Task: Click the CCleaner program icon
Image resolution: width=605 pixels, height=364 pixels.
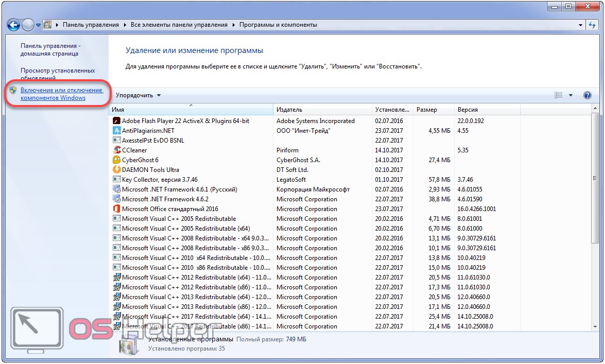Action: click(116, 150)
